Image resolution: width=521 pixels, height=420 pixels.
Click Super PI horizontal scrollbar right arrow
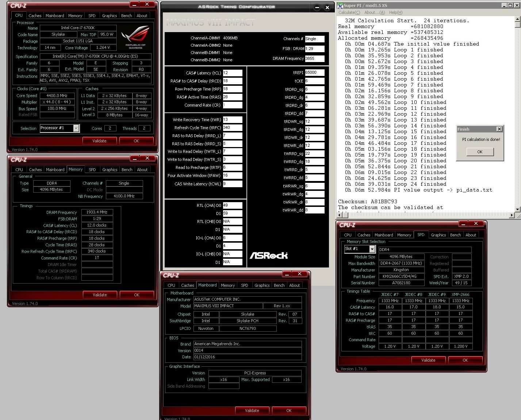click(511, 216)
